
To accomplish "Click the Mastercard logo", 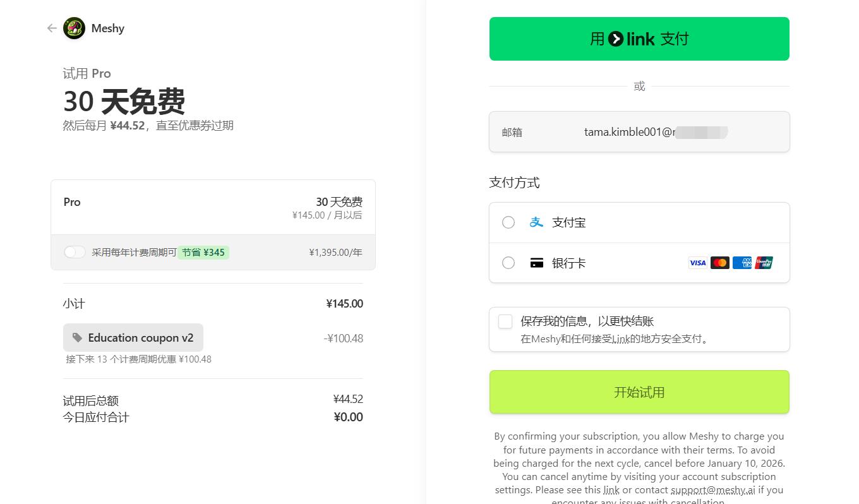I will (719, 263).
